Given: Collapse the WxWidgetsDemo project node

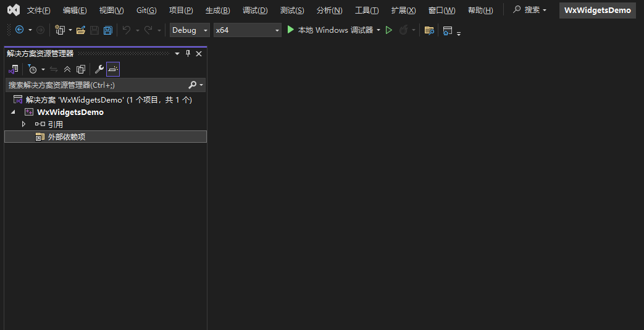Looking at the screenshot, I should click(13, 112).
